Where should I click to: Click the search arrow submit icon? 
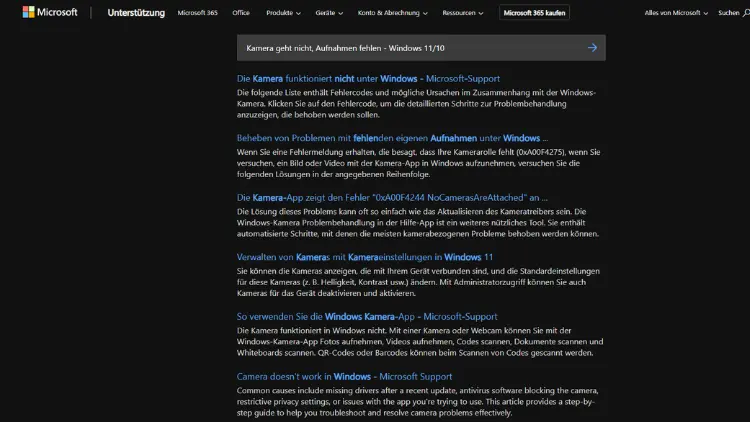tap(592, 48)
